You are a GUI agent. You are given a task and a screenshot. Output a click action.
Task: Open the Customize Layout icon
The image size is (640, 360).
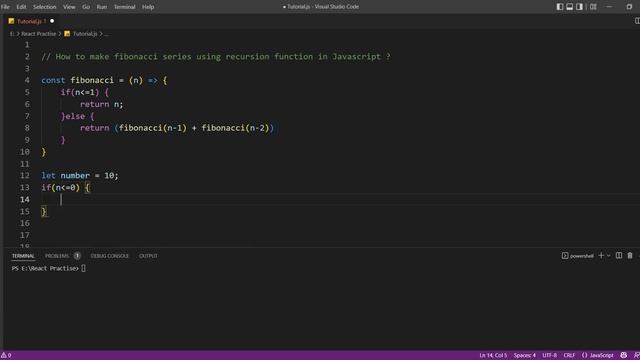coord(593,7)
